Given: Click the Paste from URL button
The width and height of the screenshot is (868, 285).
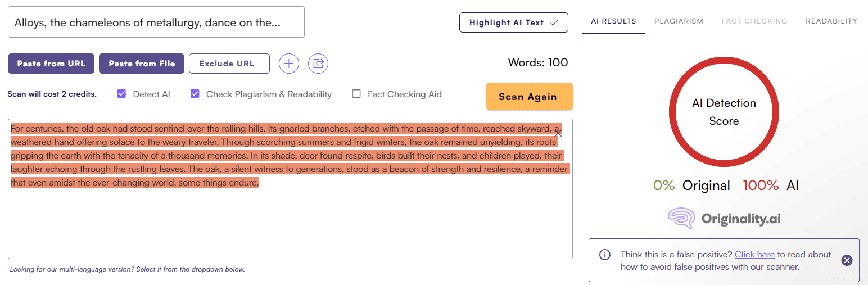Looking at the screenshot, I should click(x=51, y=64).
